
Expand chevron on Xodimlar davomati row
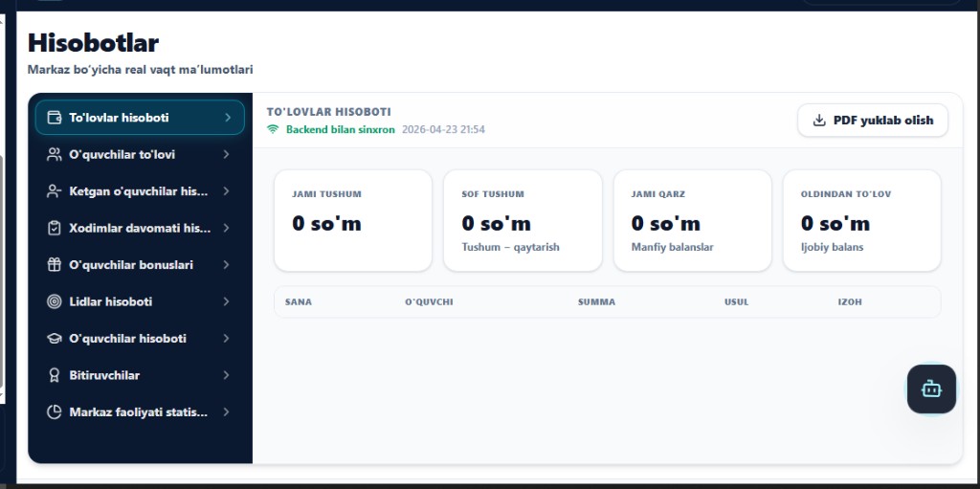226,229
